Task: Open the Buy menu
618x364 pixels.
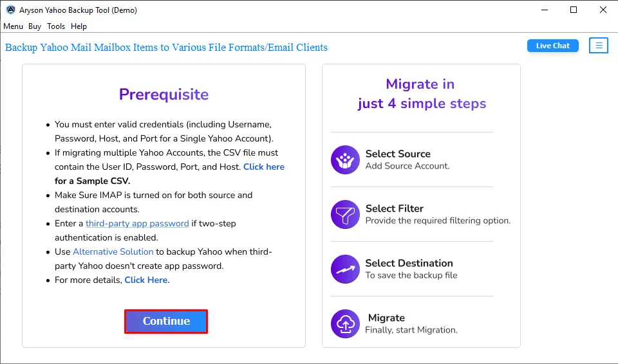Action: pos(35,26)
